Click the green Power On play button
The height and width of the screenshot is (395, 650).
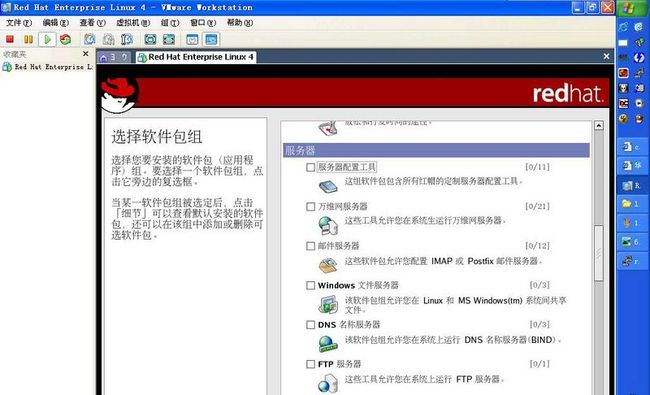[47, 39]
